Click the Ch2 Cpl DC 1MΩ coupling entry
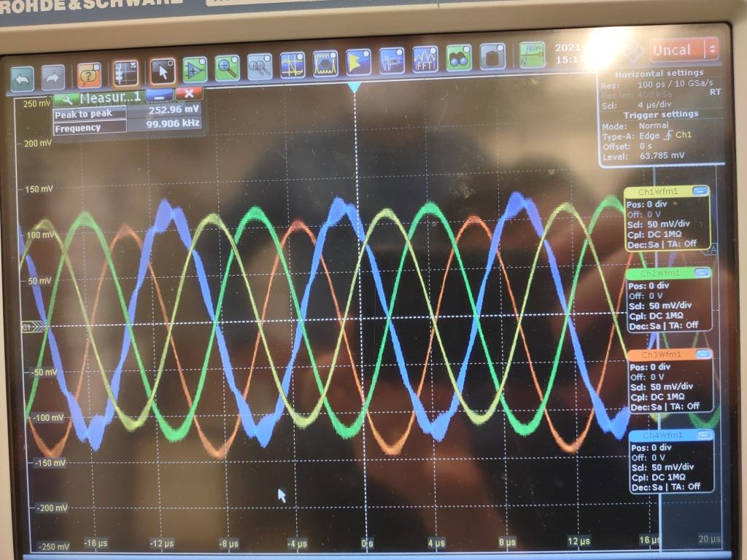 656,316
